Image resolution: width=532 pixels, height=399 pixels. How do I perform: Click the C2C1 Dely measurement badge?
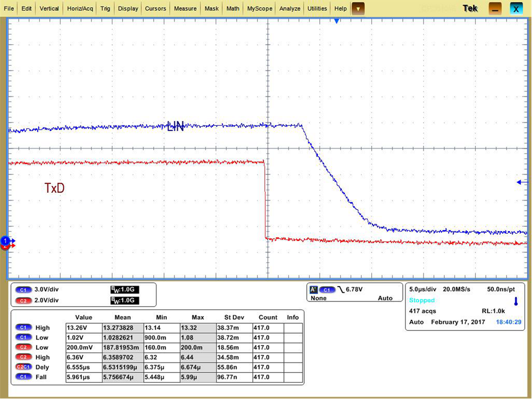click(23, 367)
